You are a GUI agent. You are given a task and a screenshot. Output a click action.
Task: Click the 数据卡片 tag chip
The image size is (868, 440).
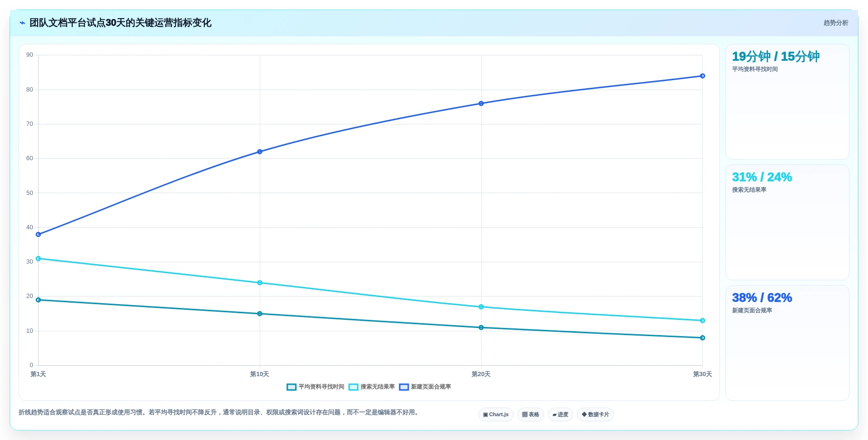click(595, 414)
